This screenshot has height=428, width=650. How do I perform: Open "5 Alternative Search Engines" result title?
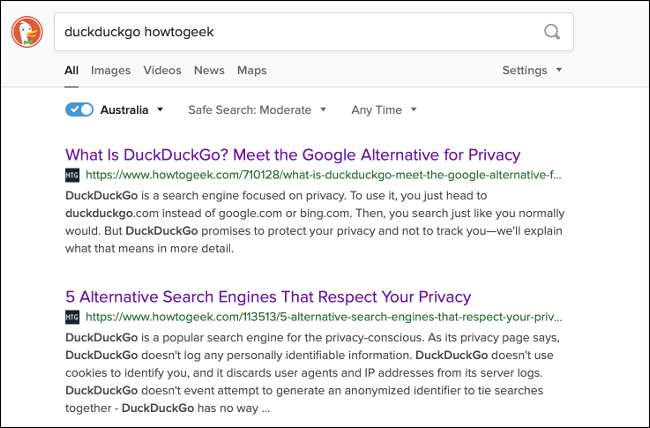pos(268,297)
